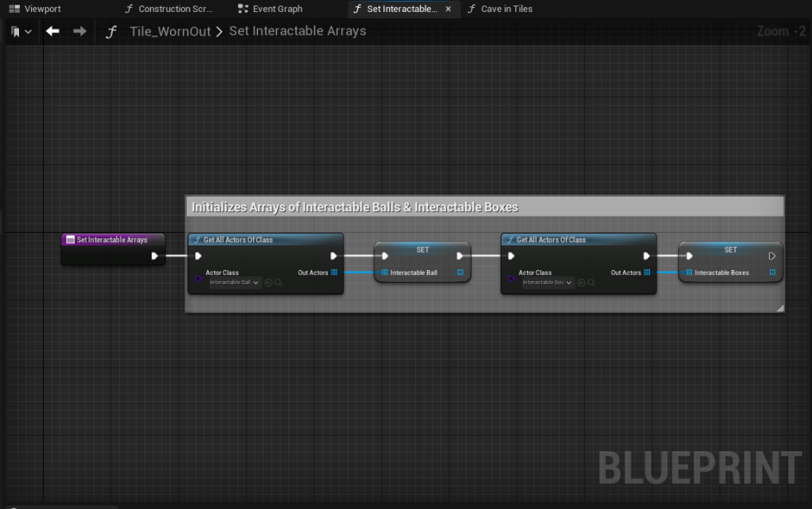Click the comment box resize handle
This screenshot has height=509, width=812.
(x=779, y=308)
